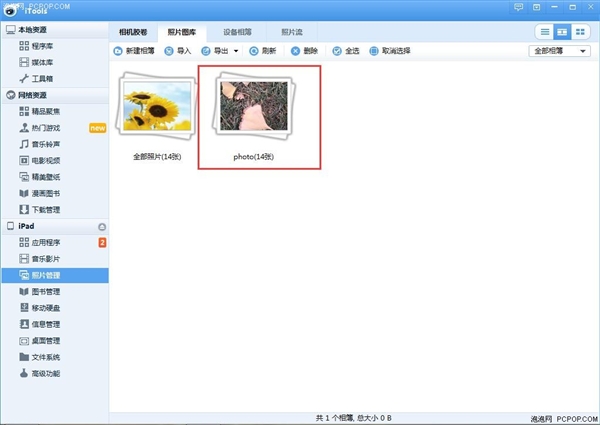Switch to the 设备相簿 device albums tab
This screenshot has height=425, width=600.
point(237,32)
